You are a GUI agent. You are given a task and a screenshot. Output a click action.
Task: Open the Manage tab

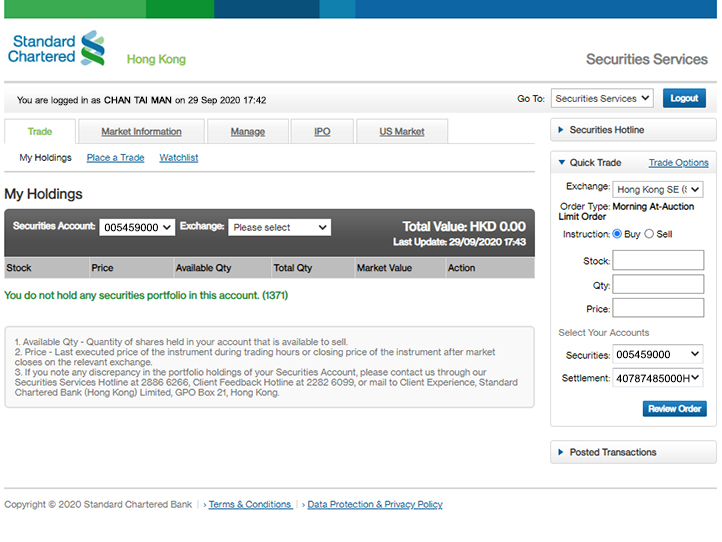tap(248, 132)
